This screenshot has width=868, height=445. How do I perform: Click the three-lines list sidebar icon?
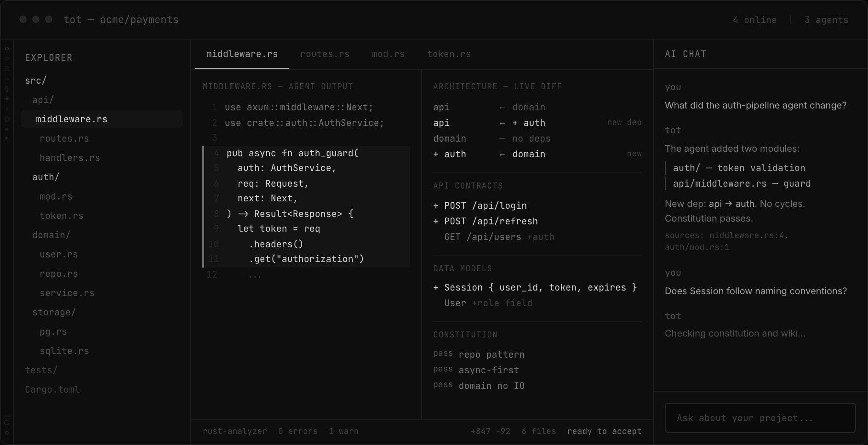click(x=7, y=130)
